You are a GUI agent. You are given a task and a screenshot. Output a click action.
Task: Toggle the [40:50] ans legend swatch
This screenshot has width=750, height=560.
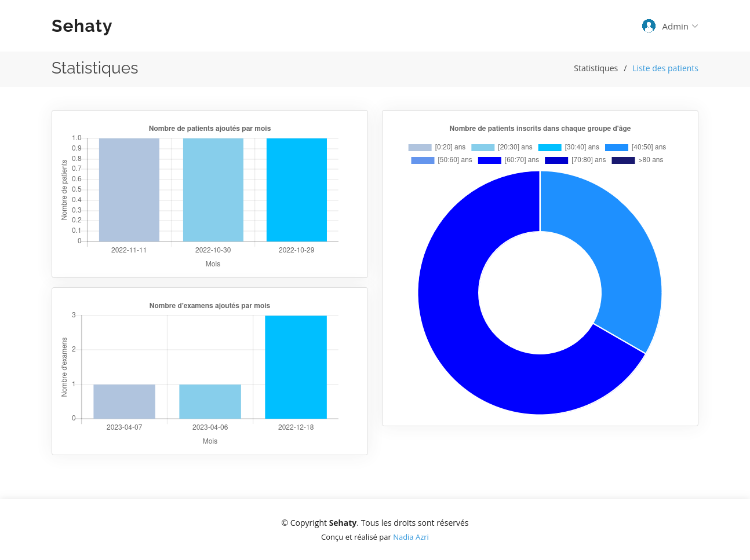pos(617,148)
